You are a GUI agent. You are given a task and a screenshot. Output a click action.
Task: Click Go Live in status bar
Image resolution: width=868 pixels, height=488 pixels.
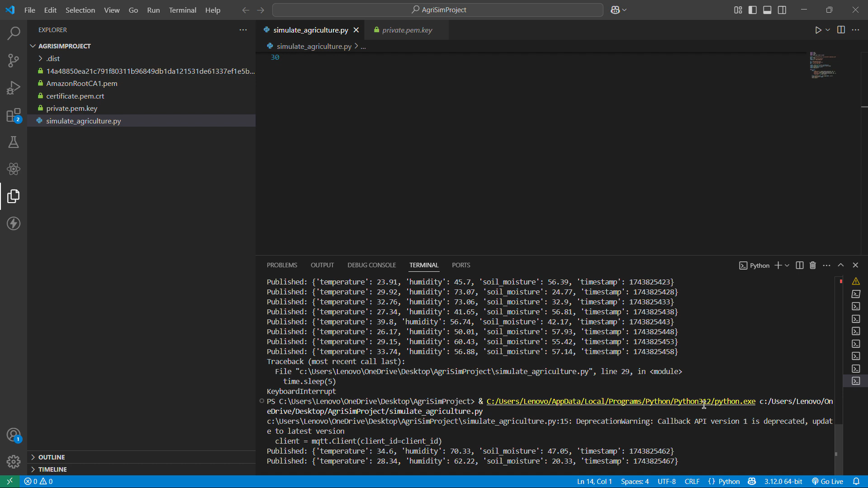coord(828,482)
